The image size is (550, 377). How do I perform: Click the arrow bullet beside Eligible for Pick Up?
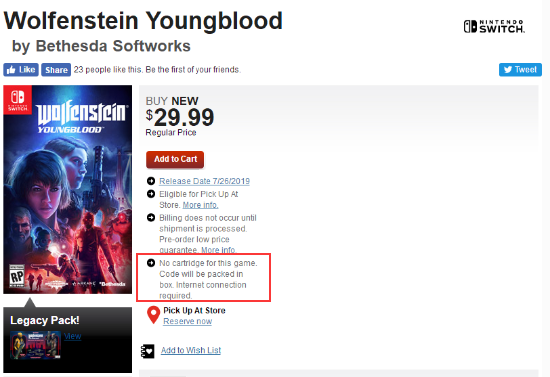pos(151,194)
